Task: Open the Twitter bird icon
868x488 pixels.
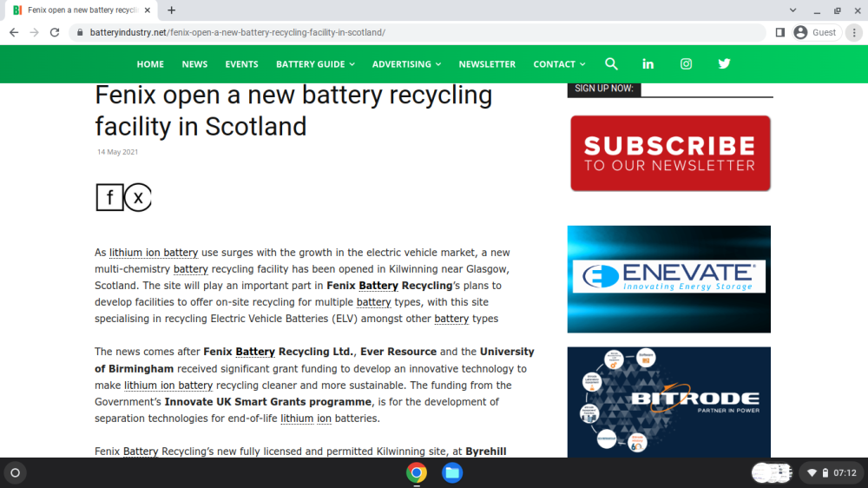Action: click(x=724, y=63)
